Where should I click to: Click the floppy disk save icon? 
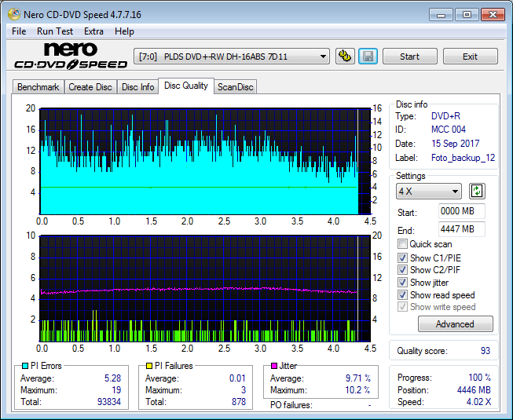click(368, 57)
